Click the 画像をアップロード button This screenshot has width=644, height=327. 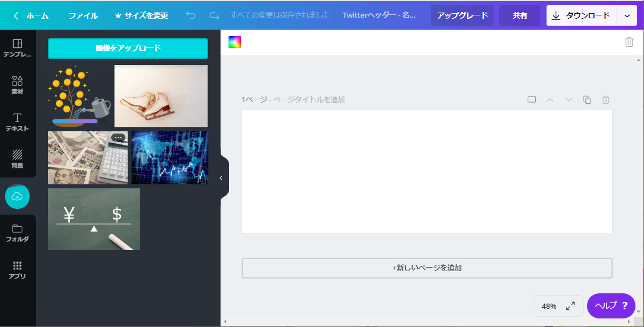(x=128, y=49)
